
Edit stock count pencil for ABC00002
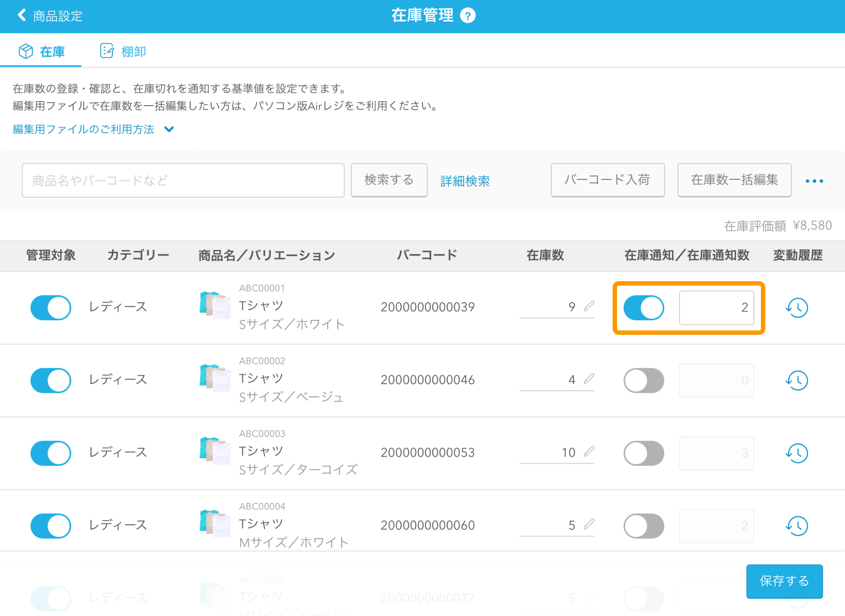(589, 378)
